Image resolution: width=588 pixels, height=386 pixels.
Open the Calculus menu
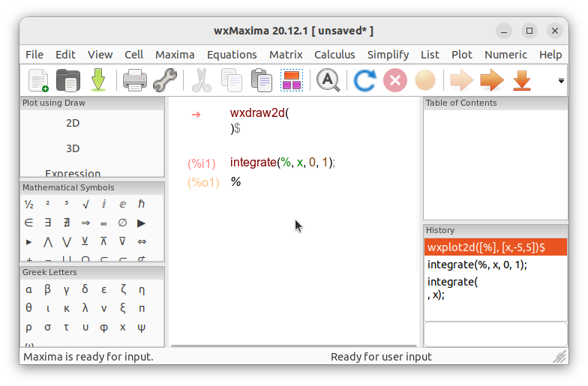click(334, 55)
